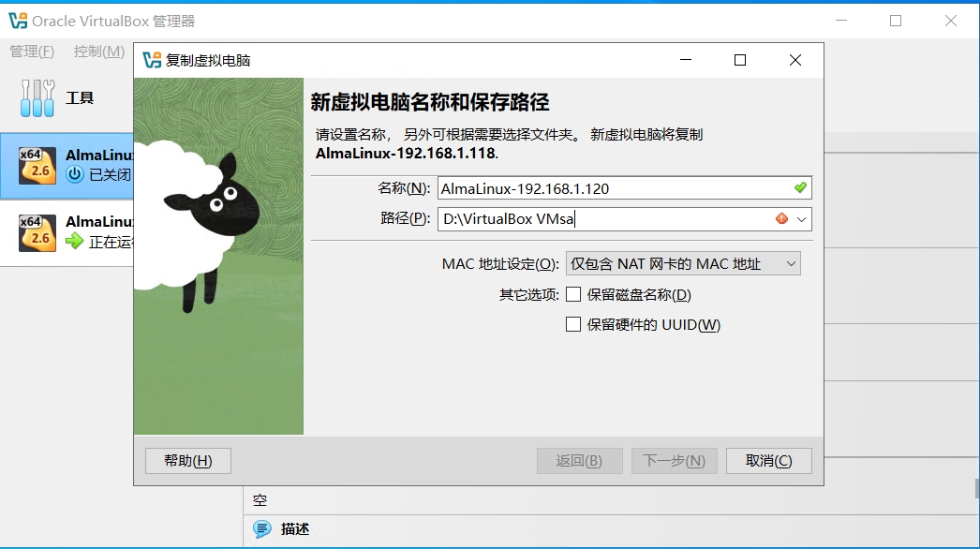Click the red path warning icon
The image size is (980, 549).
point(781,218)
